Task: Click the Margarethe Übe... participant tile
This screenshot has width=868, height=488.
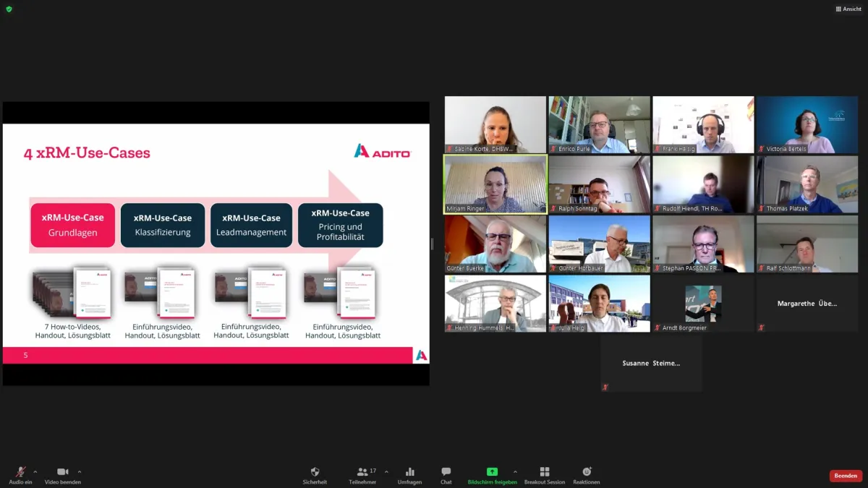Action: tap(807, 303)
